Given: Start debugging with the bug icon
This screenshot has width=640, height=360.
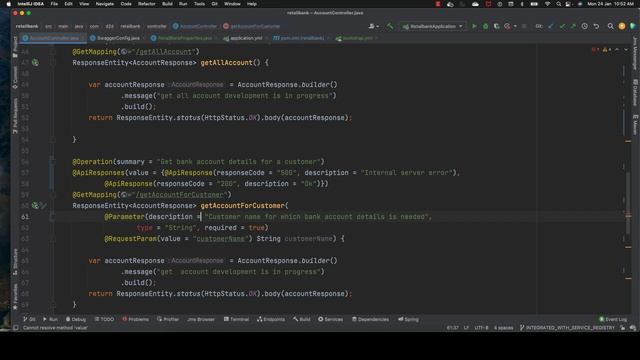Looking at the screenshot, I should click(x=485, y=26).
